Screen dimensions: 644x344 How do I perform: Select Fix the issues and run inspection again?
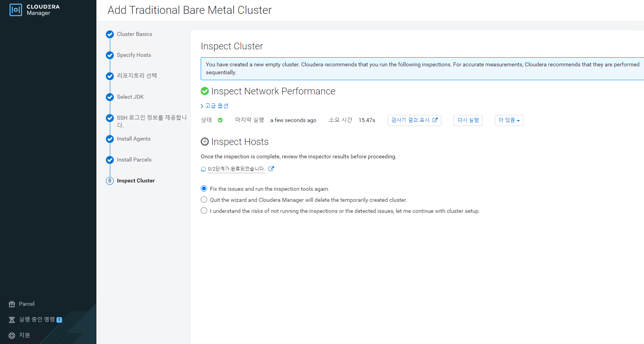pyautogui.click(x=204, y=188)
